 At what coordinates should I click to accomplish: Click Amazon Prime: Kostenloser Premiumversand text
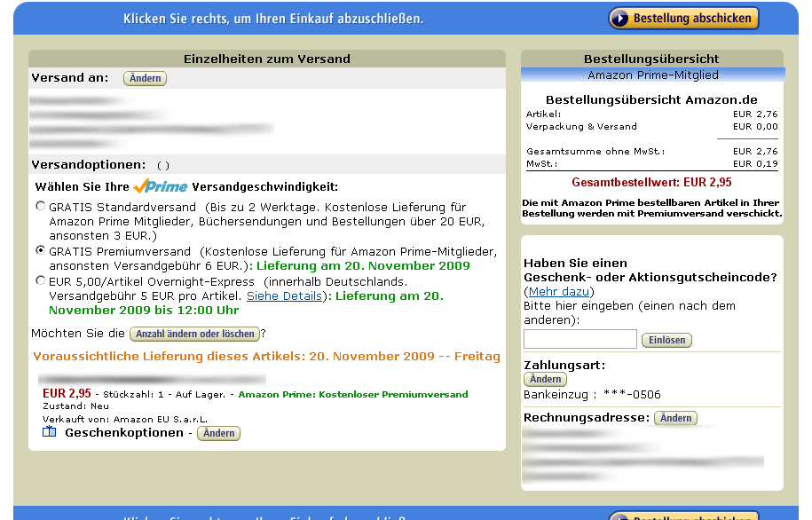pyautogui.click(x=352, y=395)
